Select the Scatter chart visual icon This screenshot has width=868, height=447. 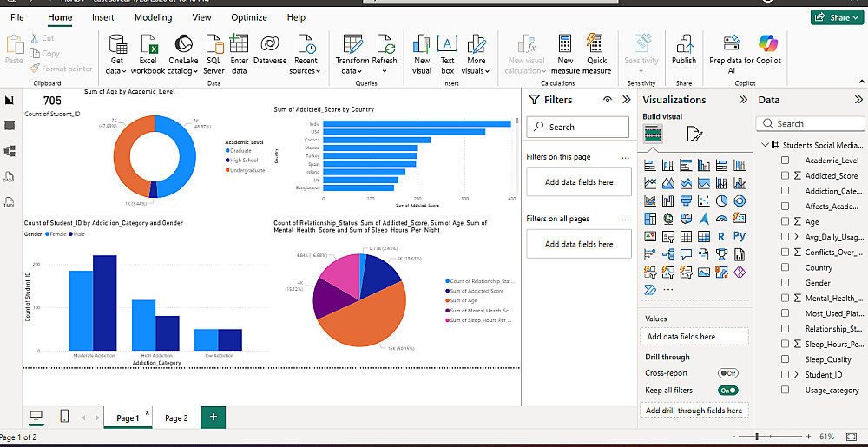tap(704, 200)
